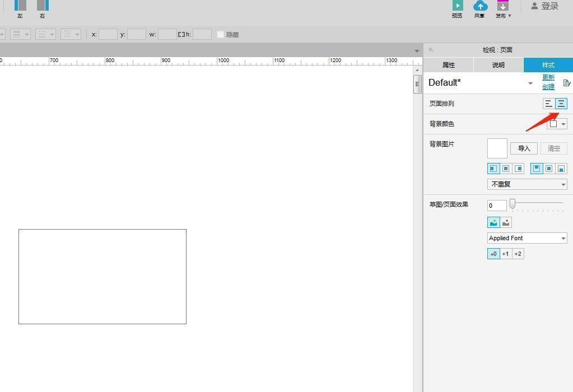Click the w width input field
This screenshot has height=392, width=573.
pyautogui.click(x=167, y=34)
